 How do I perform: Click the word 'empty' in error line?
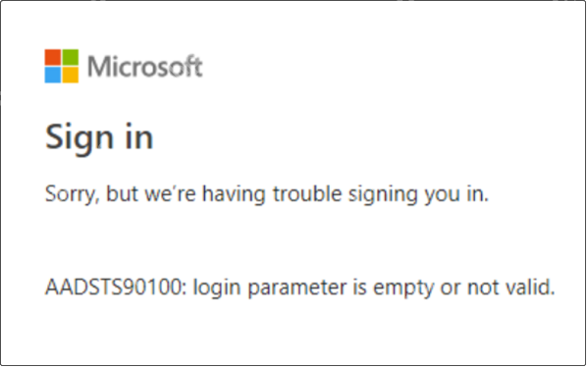click(403, 289)
